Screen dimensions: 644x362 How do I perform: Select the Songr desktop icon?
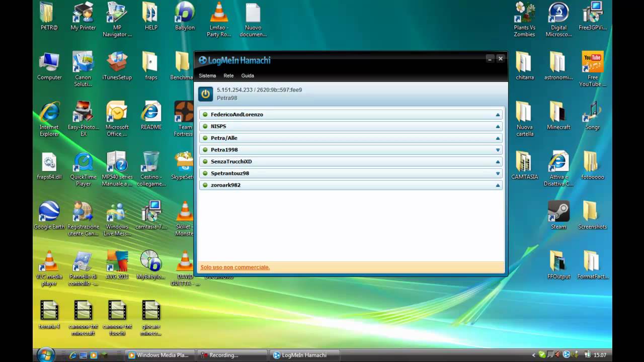point(593,116)
